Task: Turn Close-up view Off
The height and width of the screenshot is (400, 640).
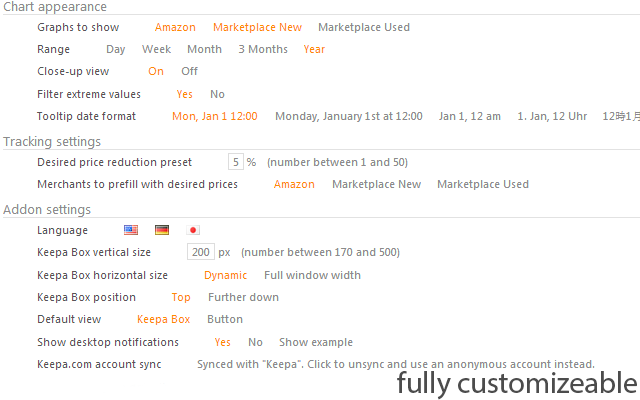Action: [189, 71]
